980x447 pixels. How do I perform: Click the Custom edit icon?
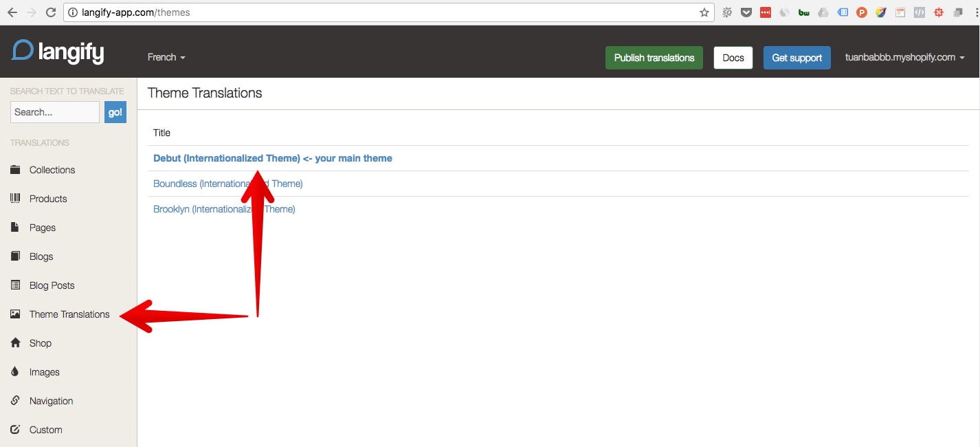click(15, 430)
